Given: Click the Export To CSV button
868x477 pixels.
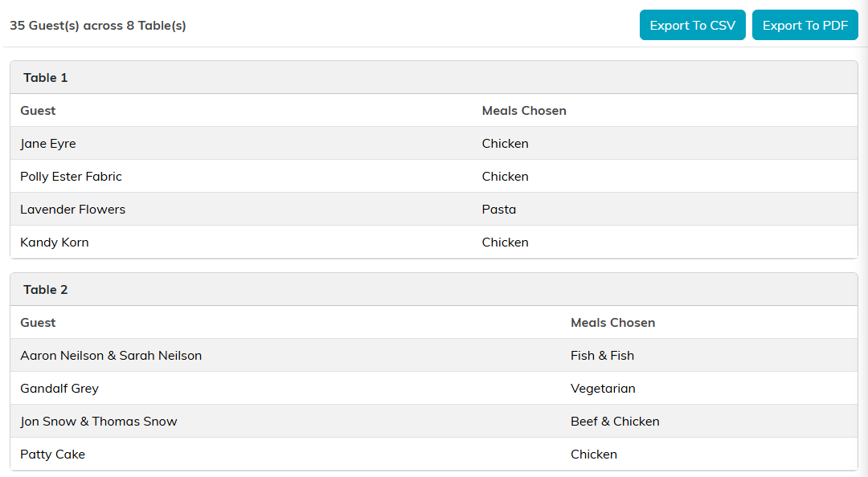Looking at the screenshot, I should (692, 26).
